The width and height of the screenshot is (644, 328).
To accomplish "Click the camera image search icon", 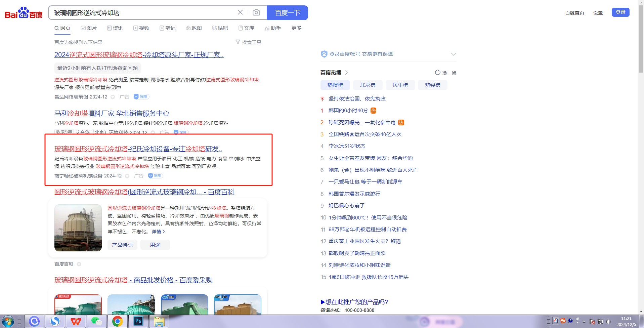I will tap(256, 13).
